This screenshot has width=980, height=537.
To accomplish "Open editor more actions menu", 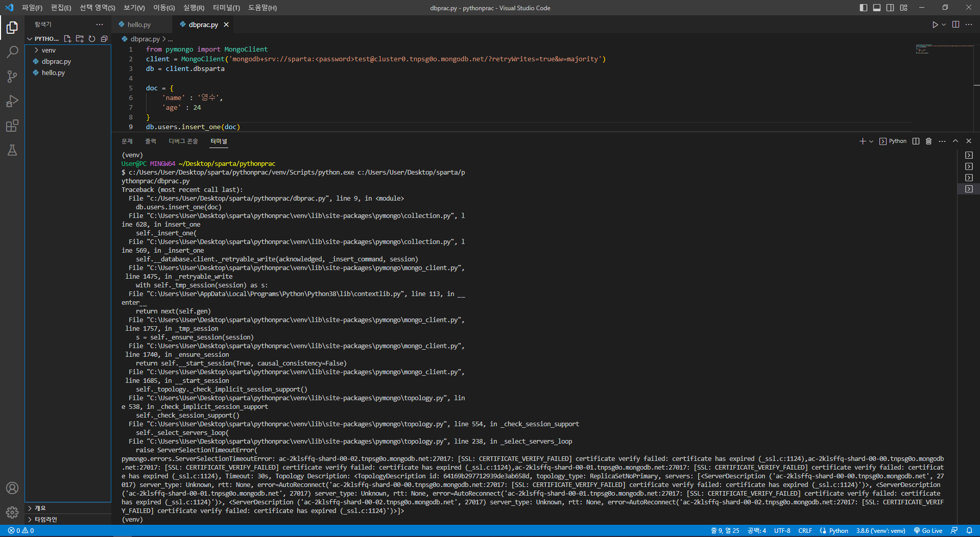I will [x=969, y=25].
